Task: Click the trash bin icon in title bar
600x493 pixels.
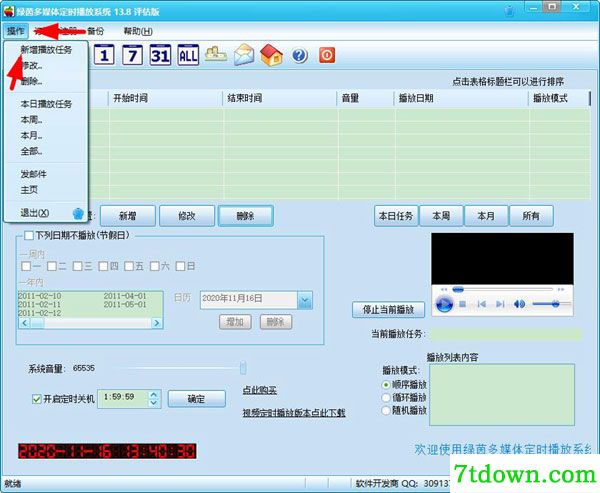Action: point(509,10)
